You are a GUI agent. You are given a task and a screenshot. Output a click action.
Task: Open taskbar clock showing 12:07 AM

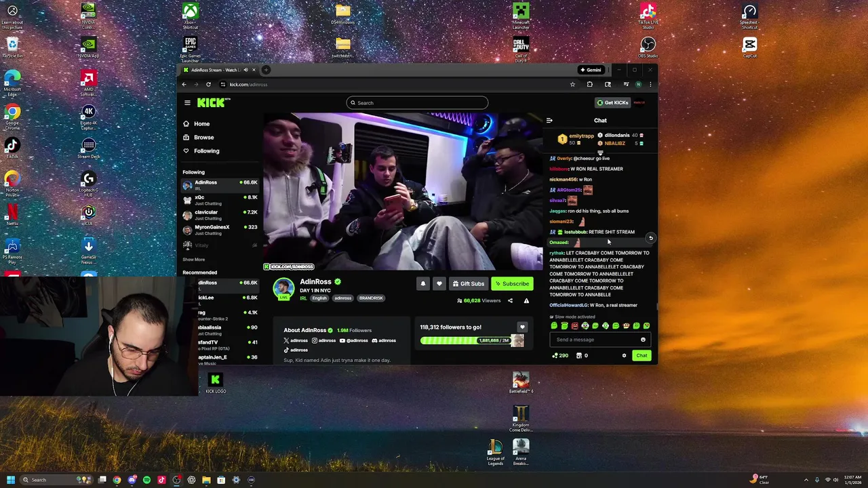coord(852,480)
